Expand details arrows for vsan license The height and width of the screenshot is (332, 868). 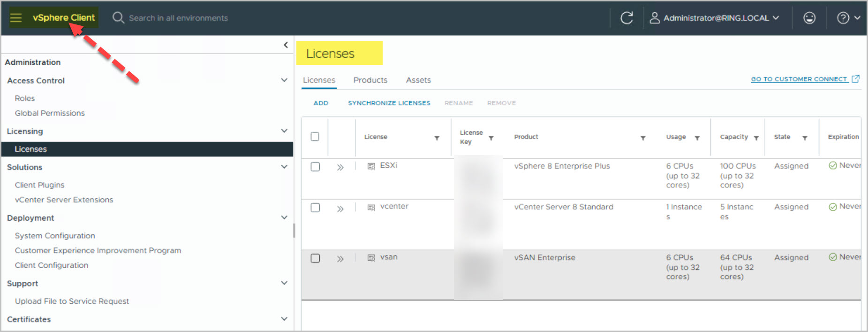tap(340, 259)
